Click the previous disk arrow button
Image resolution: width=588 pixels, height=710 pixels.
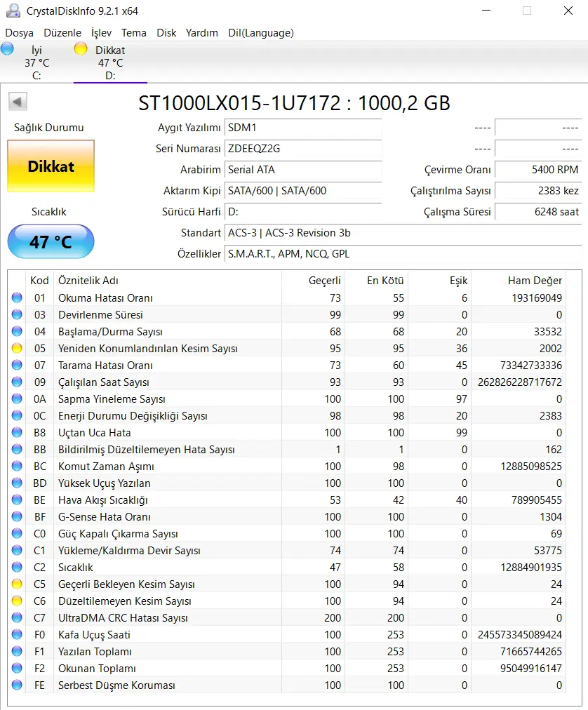[x=18, y=102]
